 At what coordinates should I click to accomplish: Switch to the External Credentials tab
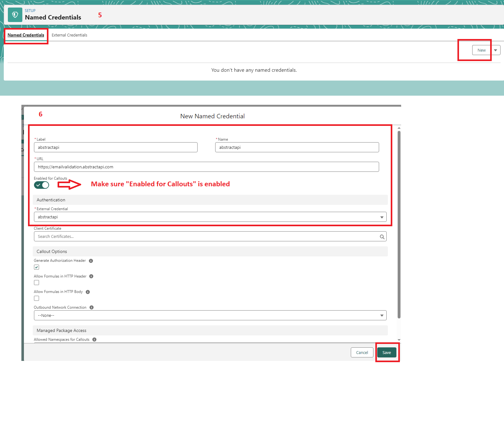click(69, 35)
